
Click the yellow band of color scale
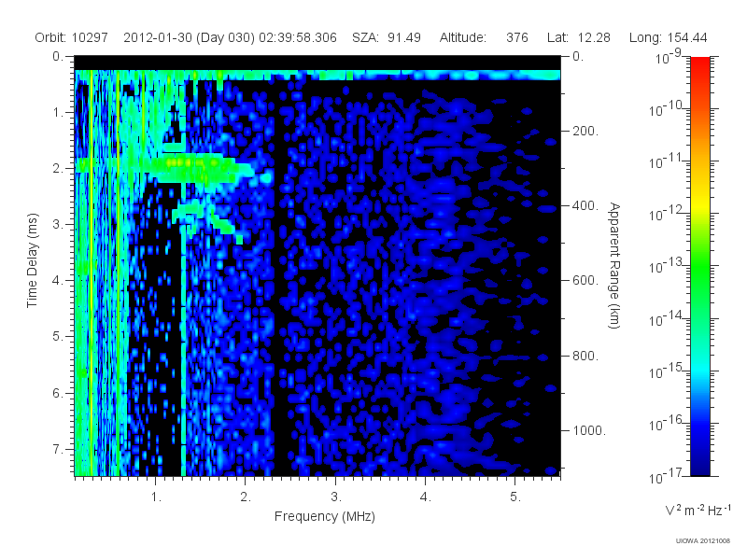click(699, 205)
